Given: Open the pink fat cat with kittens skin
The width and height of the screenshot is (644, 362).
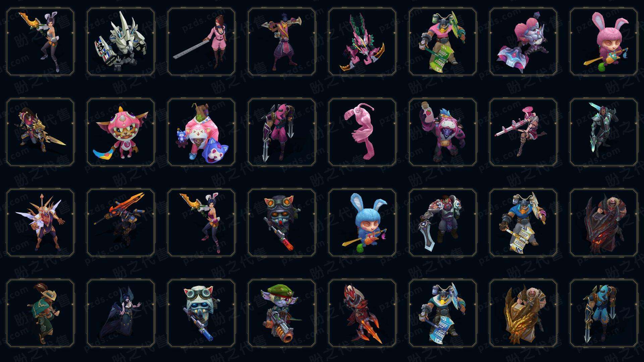Looking at the screenshot, I should (x=201, y=132).
